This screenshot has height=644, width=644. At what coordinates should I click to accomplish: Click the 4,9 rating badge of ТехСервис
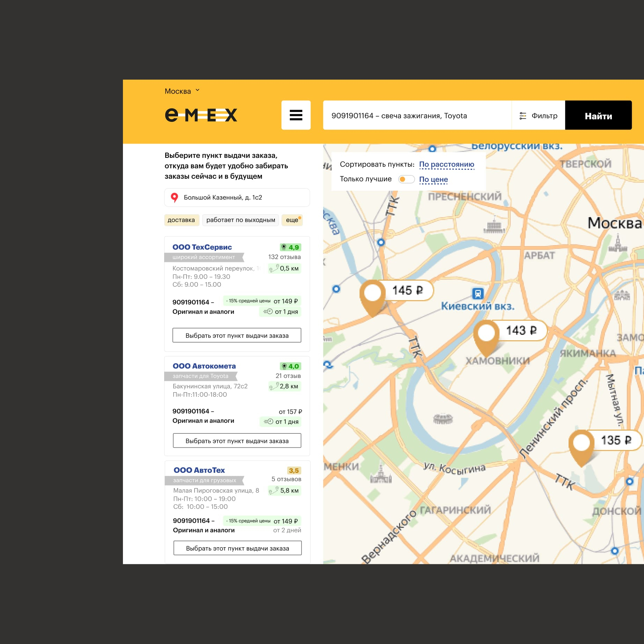[290, 247]
